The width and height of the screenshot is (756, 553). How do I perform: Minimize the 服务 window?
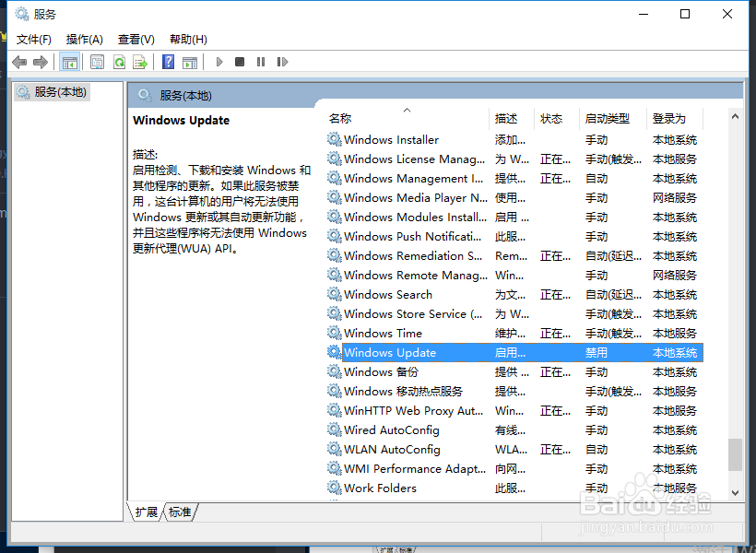click(644, 14)
